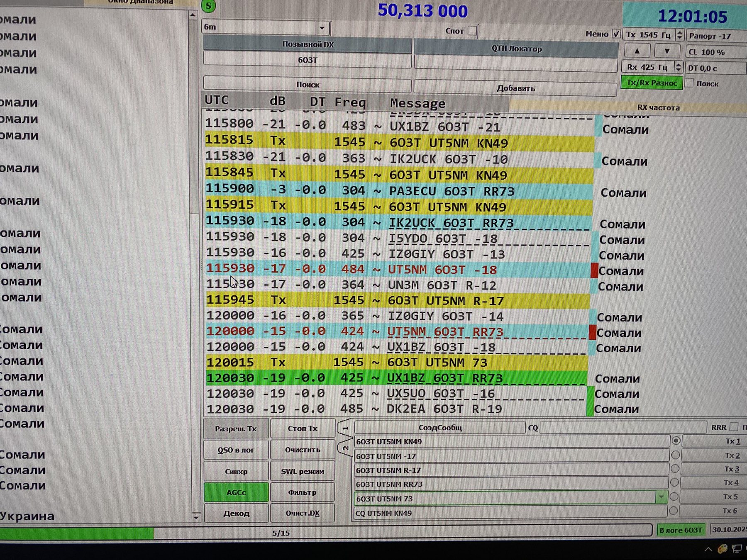The height and width of the screenshot is (560, 747).
Task: Expand the 6O3T UT5NM 73 message dropdown
Action: [661, 497]
